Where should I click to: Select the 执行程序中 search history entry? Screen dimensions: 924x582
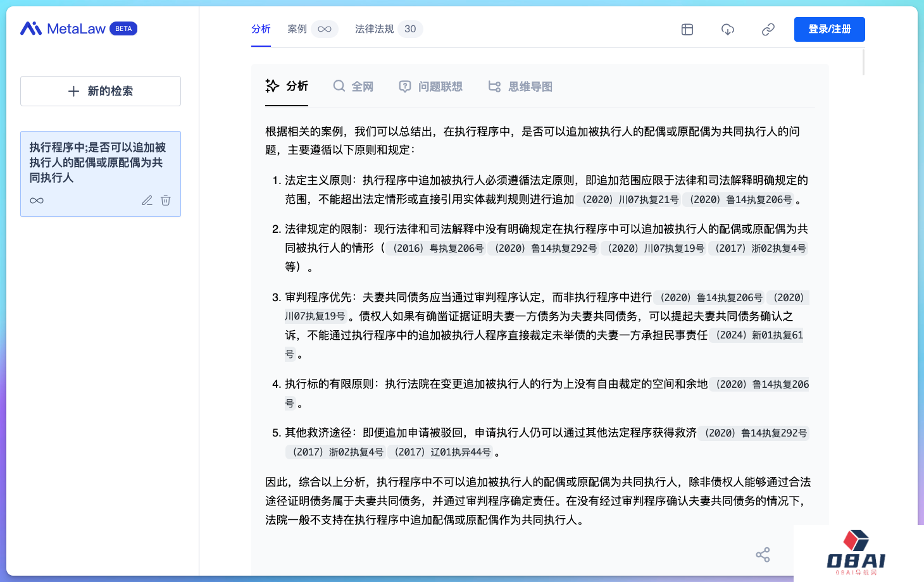[x=97, y=163]
